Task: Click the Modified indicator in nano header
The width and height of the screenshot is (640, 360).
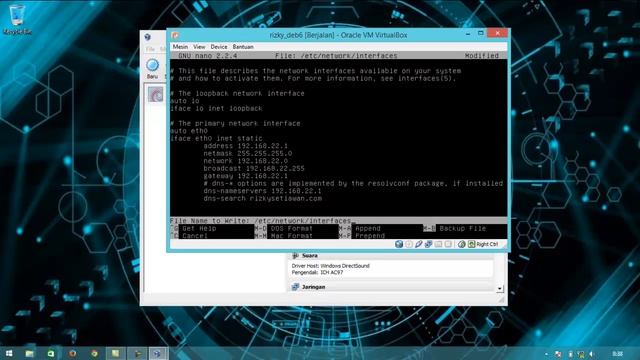Action: [482, 56]
